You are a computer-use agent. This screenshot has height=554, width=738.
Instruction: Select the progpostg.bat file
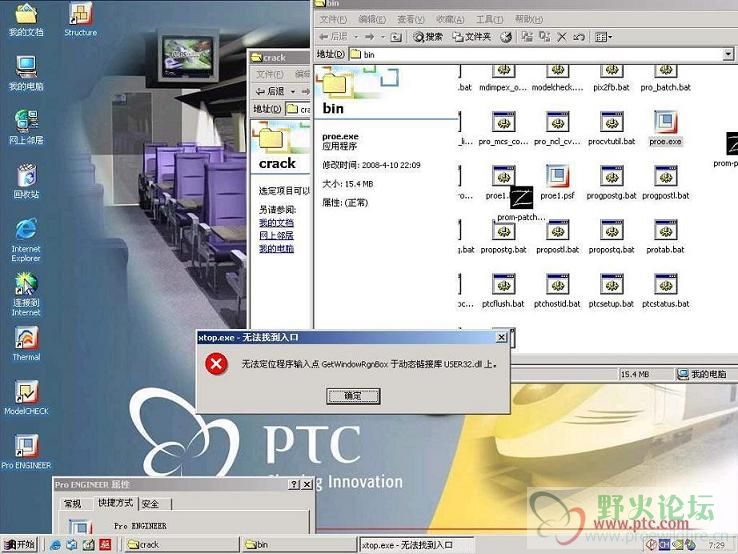pyautogui.click(x=611, y=182)
